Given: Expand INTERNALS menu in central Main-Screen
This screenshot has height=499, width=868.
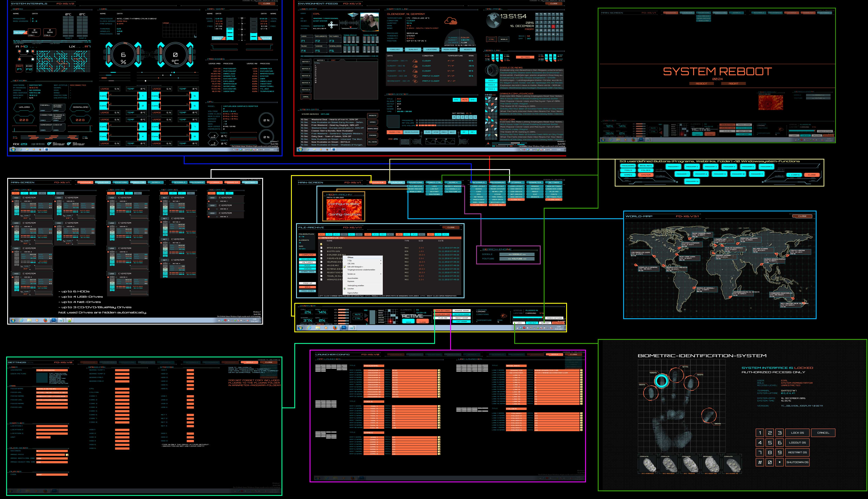Looking at the screenshot, I should click(x=479, y=182).
